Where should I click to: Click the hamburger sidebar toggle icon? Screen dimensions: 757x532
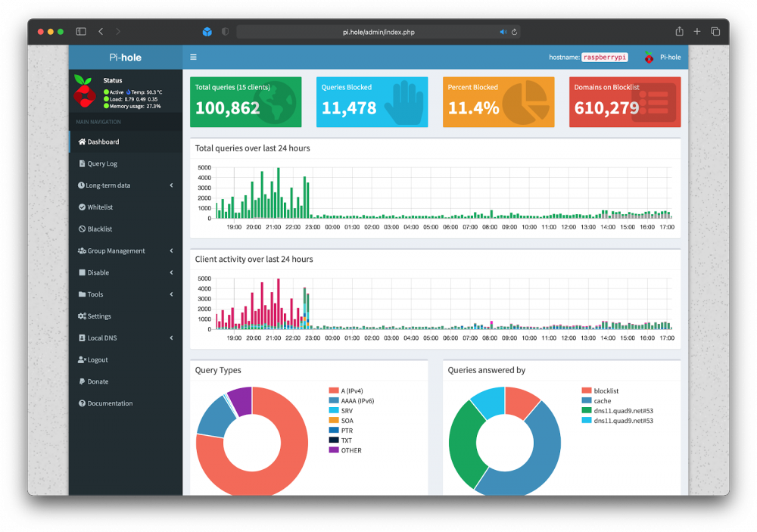pos(193,57)
